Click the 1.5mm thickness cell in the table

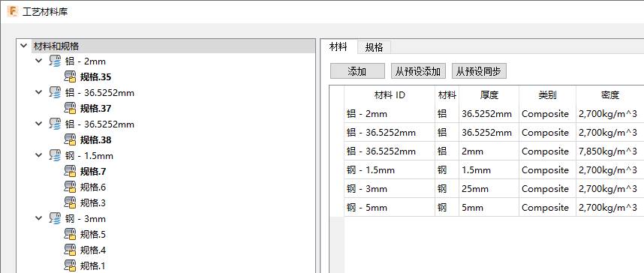click(x=489, y=170)
